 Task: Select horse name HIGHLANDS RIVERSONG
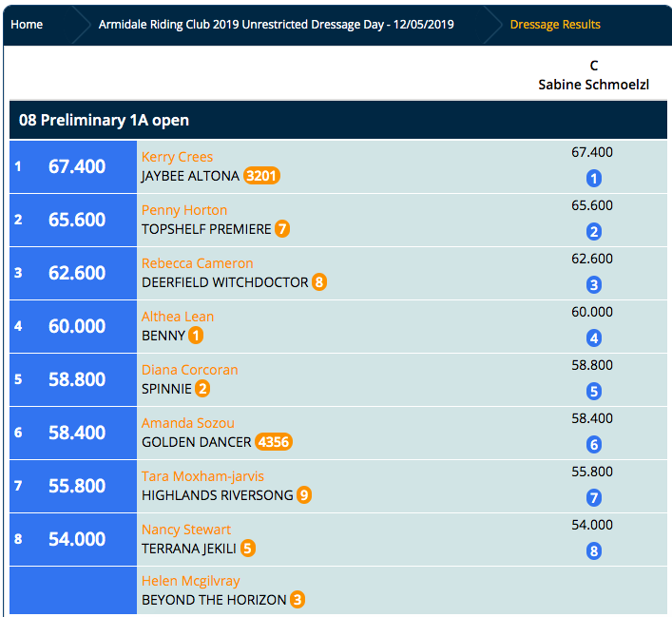pyautogui.click(x=218, y=495)
